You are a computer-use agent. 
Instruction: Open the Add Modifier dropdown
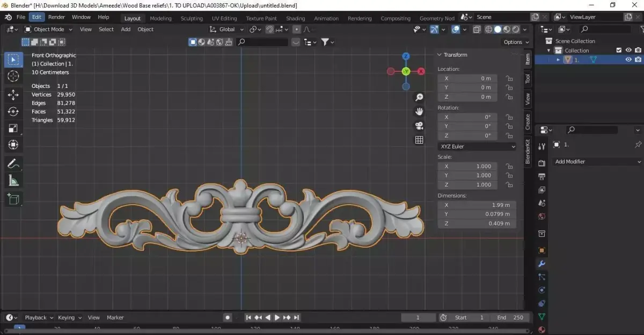point(598,161)
